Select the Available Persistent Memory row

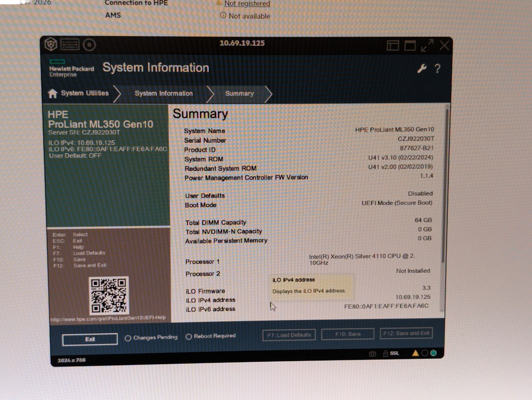pos(309,239)
